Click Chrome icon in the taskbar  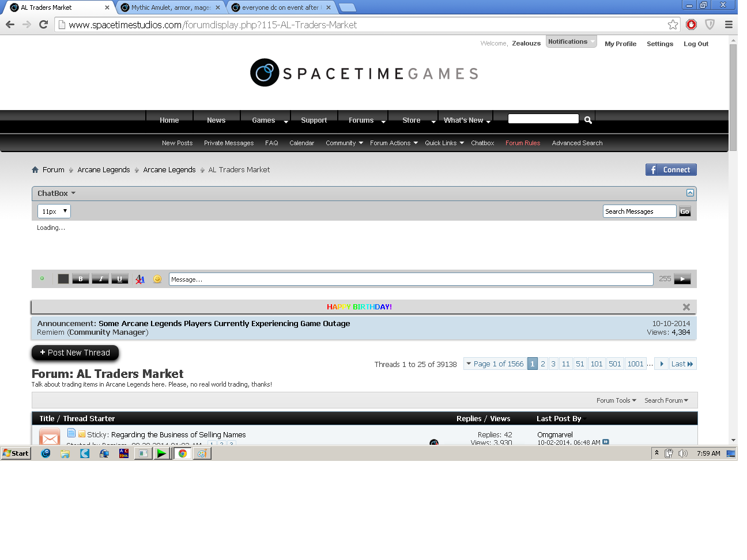point(182,453)
